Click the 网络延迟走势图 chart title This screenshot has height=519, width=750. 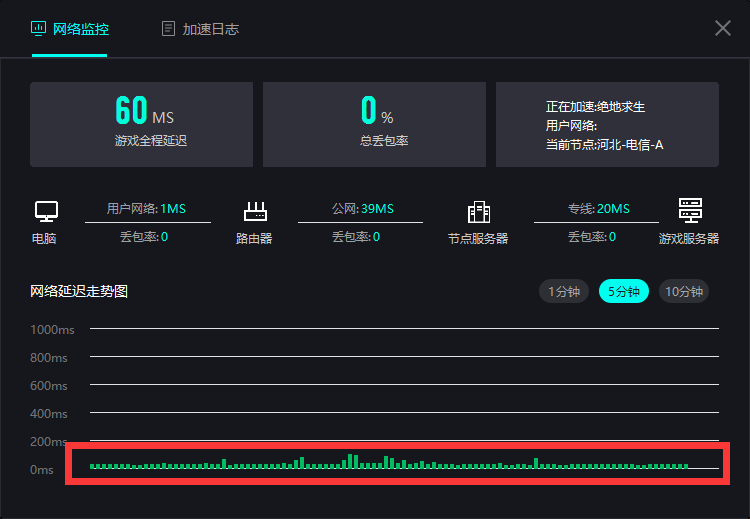(x=79, y=291)
